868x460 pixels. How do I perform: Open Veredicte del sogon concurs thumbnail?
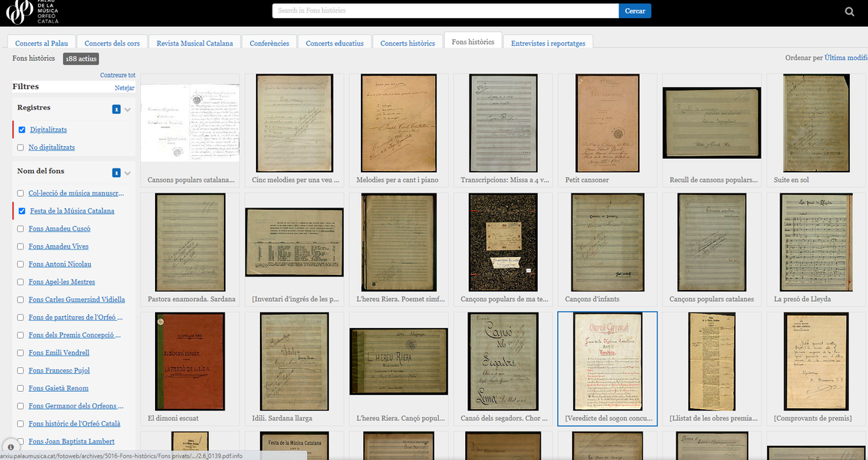pos(608,361)
